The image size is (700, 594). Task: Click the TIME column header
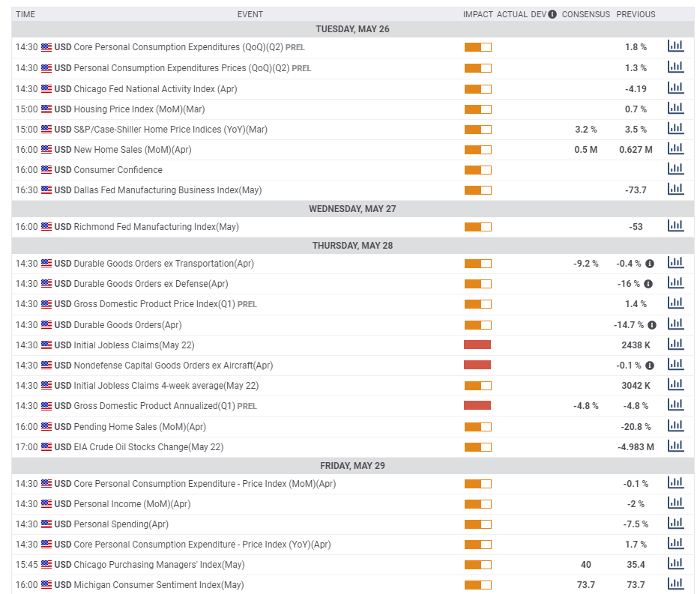click(x=25, y=14)
